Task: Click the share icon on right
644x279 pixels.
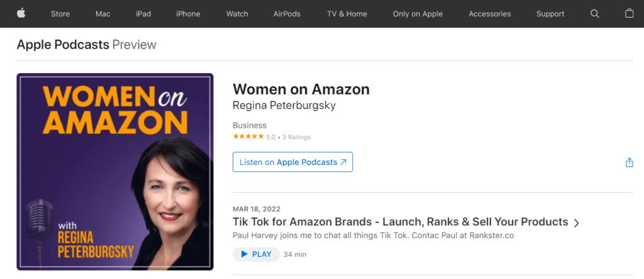Action: click(629, 162)
